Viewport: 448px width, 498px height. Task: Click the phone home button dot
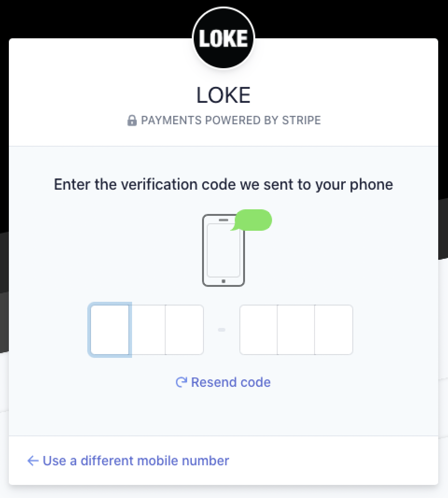pyautogui.click(x=224, y=281)
